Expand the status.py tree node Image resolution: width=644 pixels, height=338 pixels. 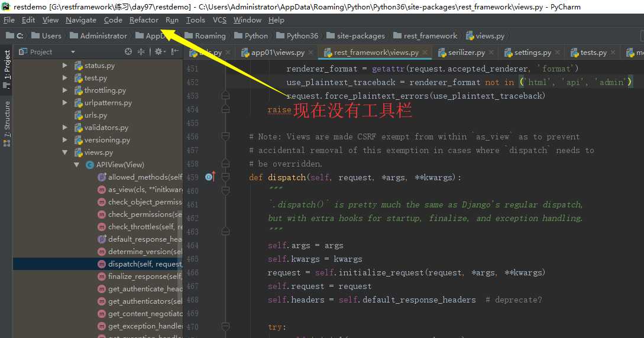point(65,65)
